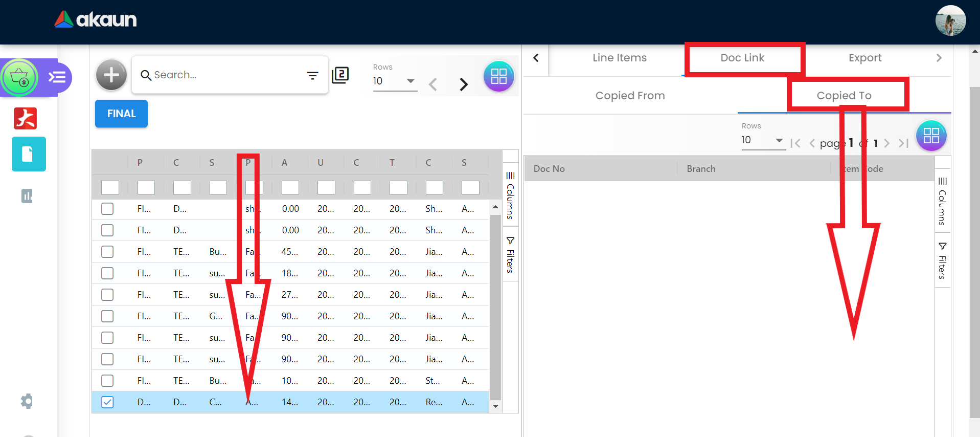
Task: Go to next page in left grid
Action: pos(463,84)
